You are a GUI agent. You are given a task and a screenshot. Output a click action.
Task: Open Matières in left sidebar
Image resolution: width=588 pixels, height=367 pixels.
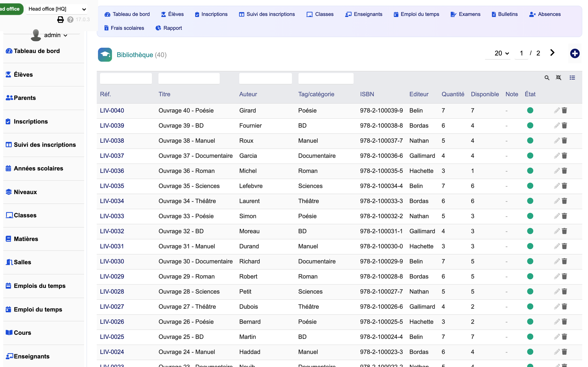click(x=22, y=239)
